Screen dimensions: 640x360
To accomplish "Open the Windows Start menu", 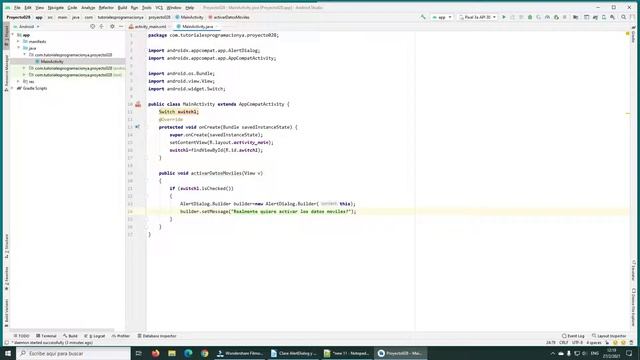I will pyautogui.click(x=8, y=353).
